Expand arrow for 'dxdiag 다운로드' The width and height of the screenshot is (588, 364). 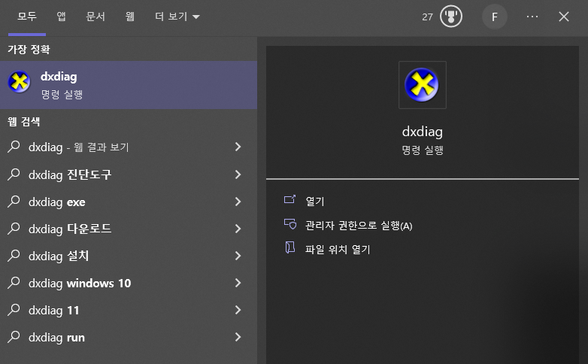238,229
